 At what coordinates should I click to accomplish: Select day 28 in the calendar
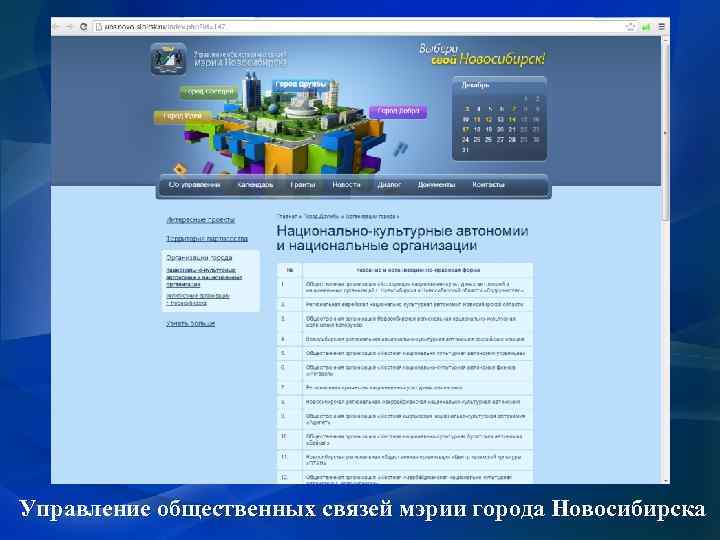tap(512, 140)
